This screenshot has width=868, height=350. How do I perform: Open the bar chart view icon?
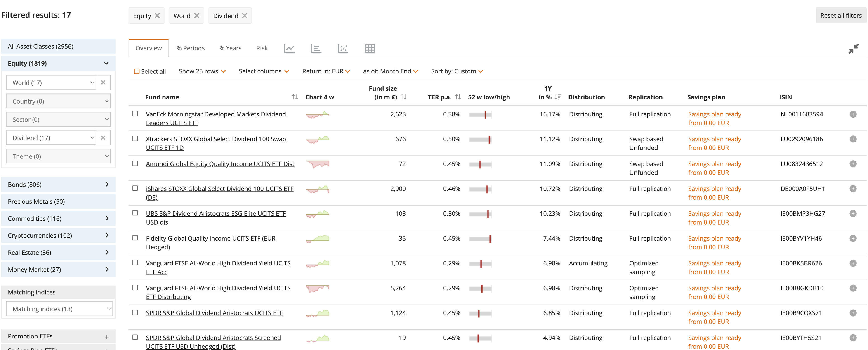point(316,49)
